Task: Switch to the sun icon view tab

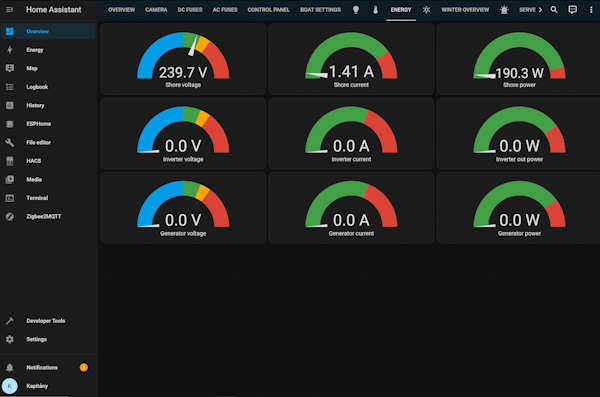Action: (426, 10)
